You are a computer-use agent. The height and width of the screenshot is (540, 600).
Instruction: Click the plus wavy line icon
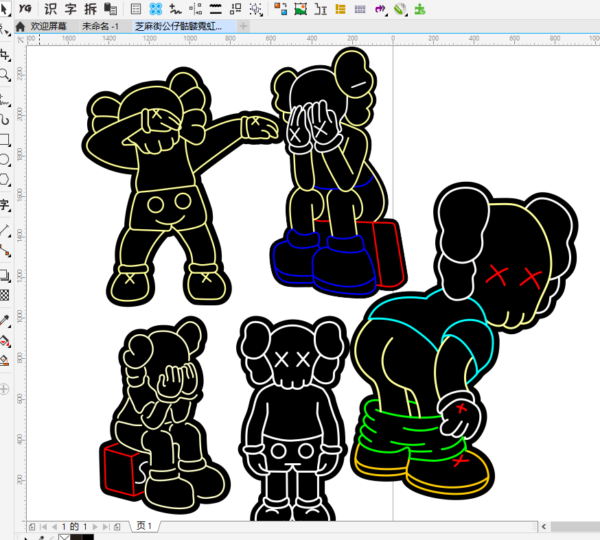click(175, 8)
